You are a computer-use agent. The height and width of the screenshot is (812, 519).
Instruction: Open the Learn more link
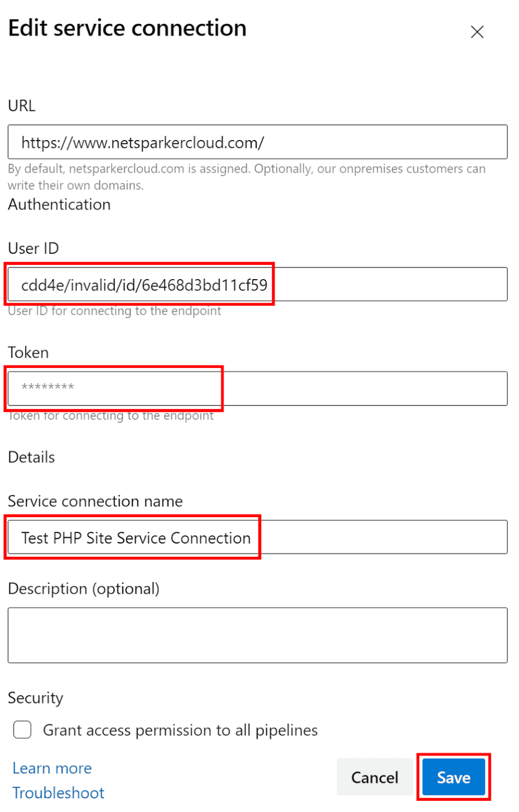[51, 768]
